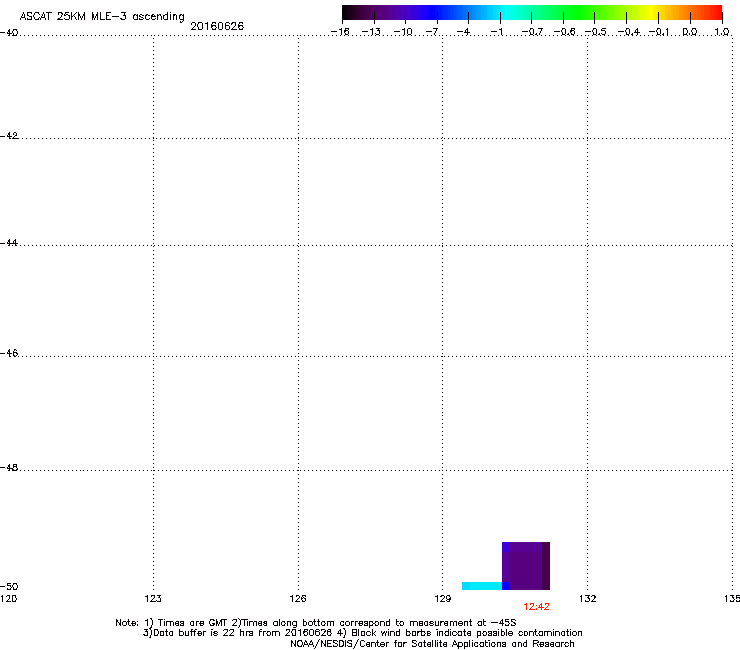Viewport: 740px width, 650px height.
Task: Click the dark purple data block
Action: tap(526, 566)
